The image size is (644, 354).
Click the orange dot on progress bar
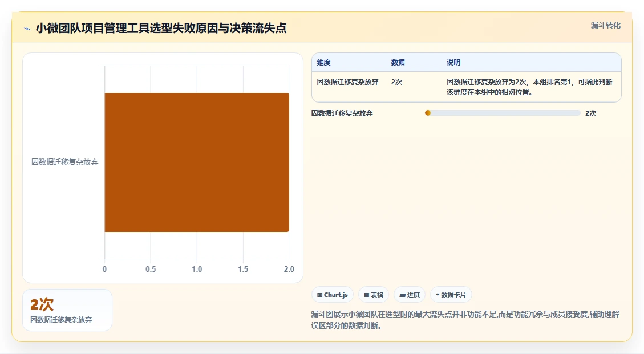[428, 113]
